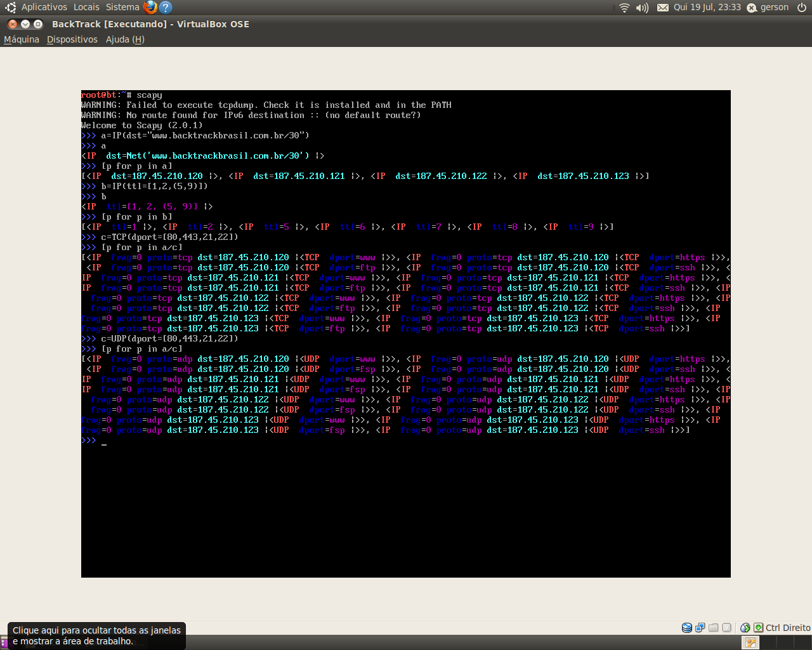Maximize the BackTrack VirtualBox window
The width and height of the screenshot is (812, 650).
38,24
